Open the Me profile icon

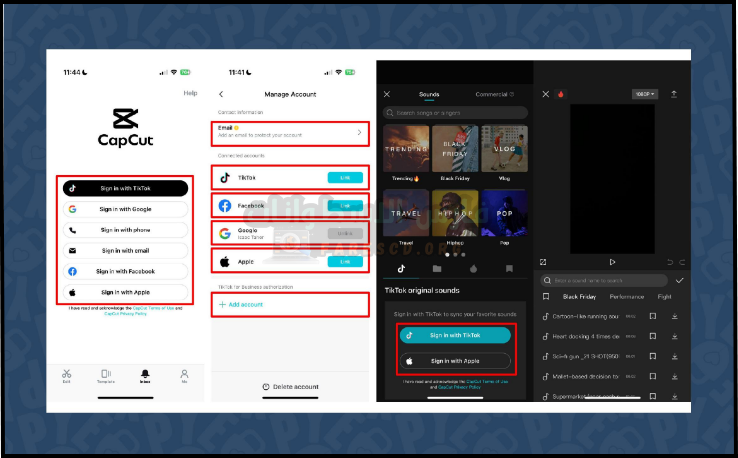[184, 375]
